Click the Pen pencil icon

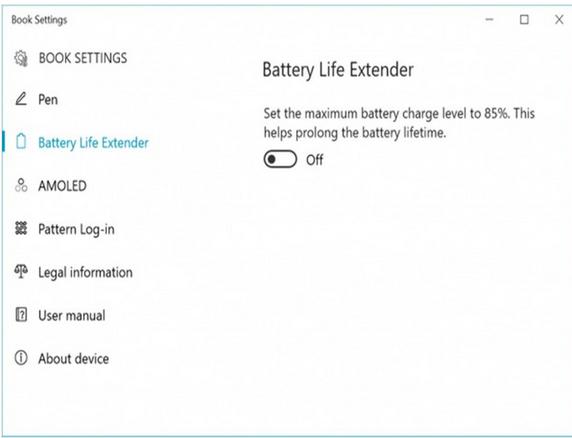click(x=21, y=99)
